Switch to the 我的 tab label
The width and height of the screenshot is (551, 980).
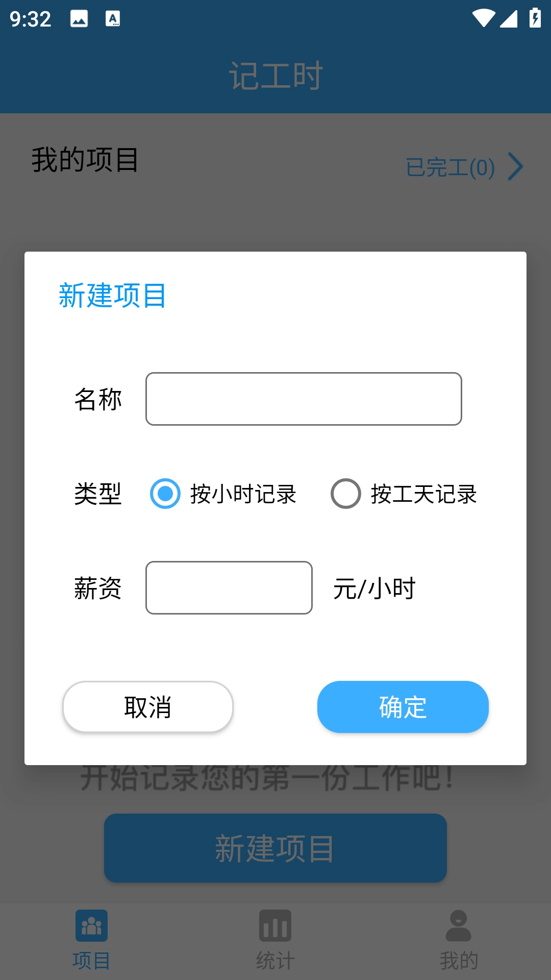coord(458,961)
